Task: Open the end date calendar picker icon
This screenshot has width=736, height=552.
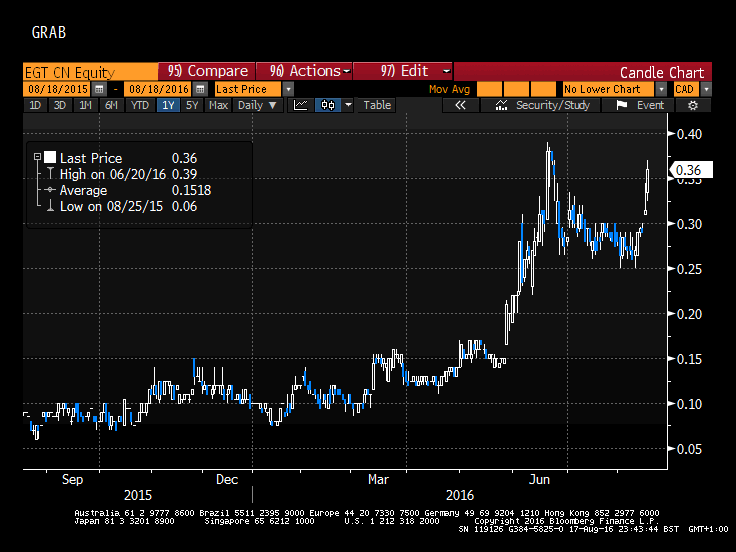Action: pyautogui.click(x=200, y=89)
